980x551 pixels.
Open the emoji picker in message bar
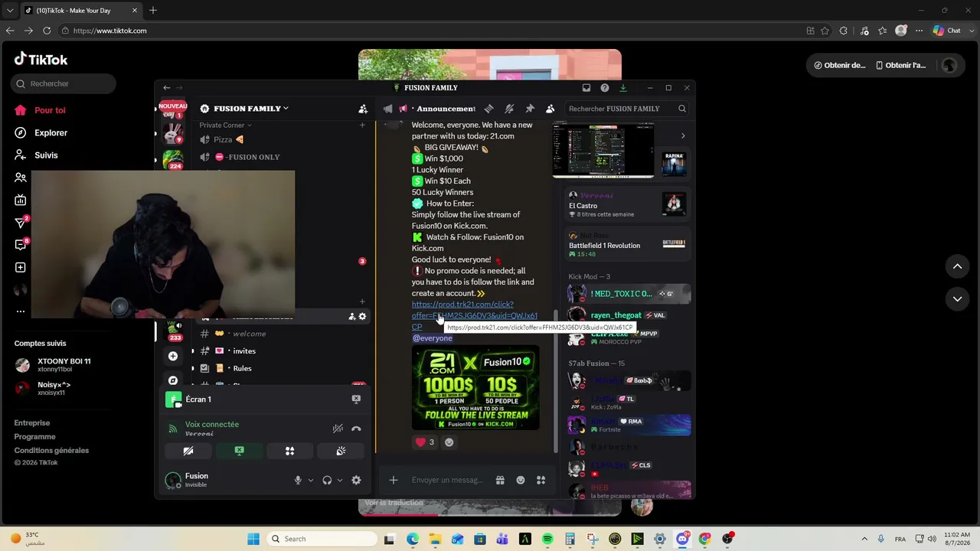tap(521, 480)
